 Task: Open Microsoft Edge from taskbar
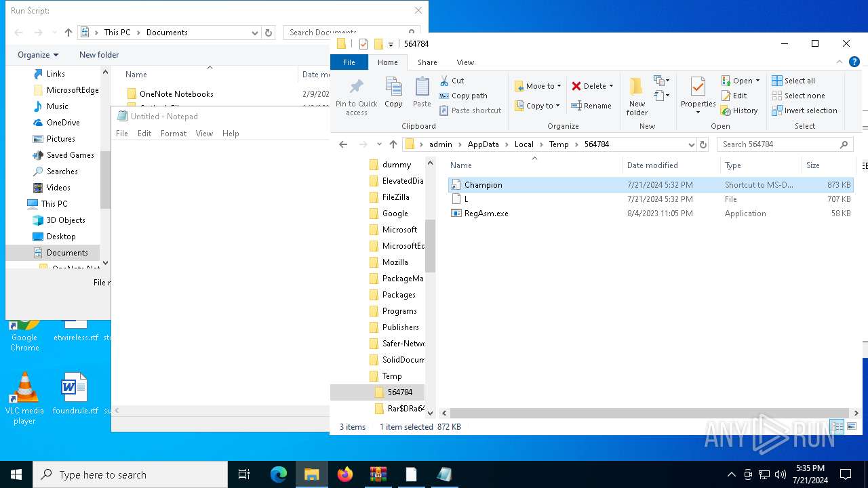pyautogui.click(x=279, y=474)
